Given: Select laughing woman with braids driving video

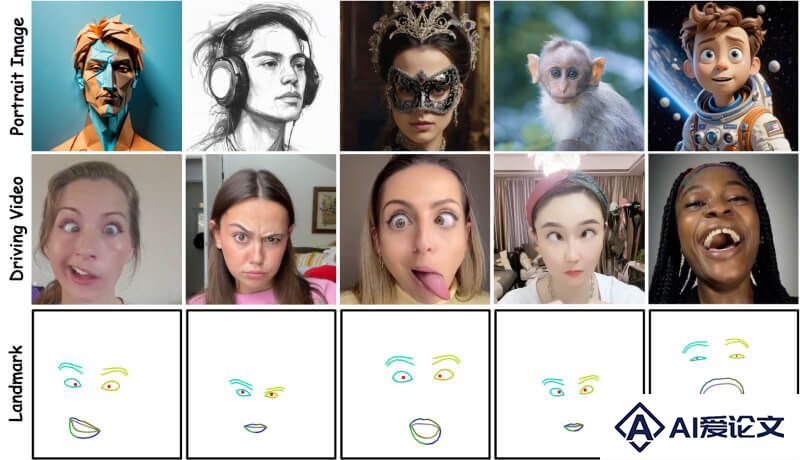Looking at the screenshot, I should coord(723,229).
